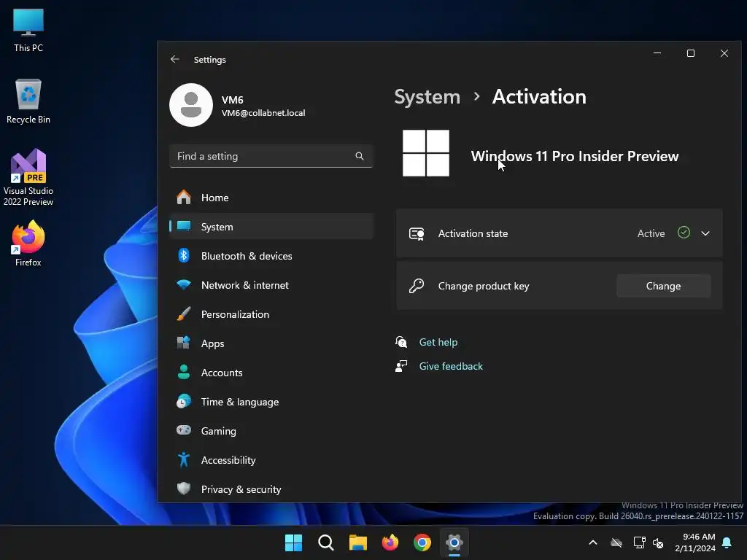This screenshot has width=747, height=560.
Task: Click the VM6@collabnet.local email text
Action: 263,113
